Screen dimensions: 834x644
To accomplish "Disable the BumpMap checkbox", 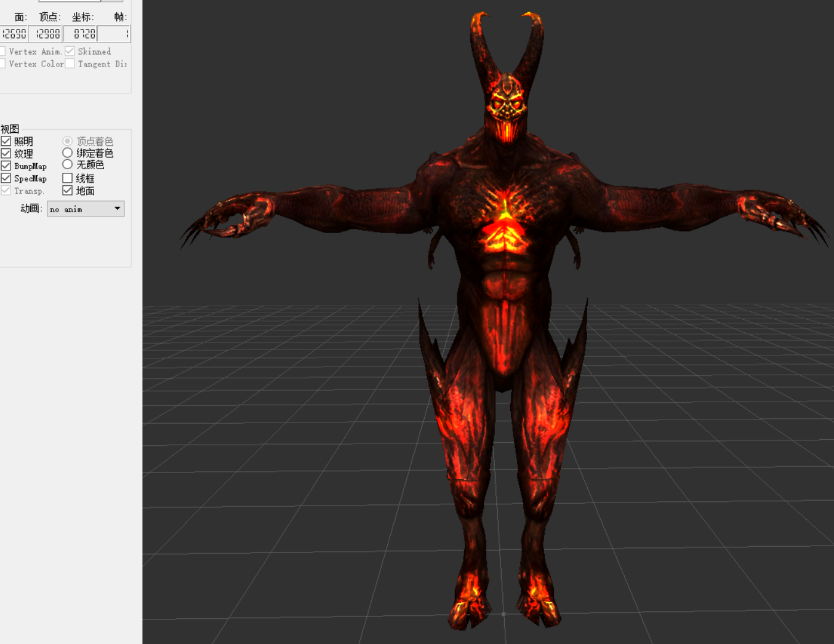I will (6, 166).
